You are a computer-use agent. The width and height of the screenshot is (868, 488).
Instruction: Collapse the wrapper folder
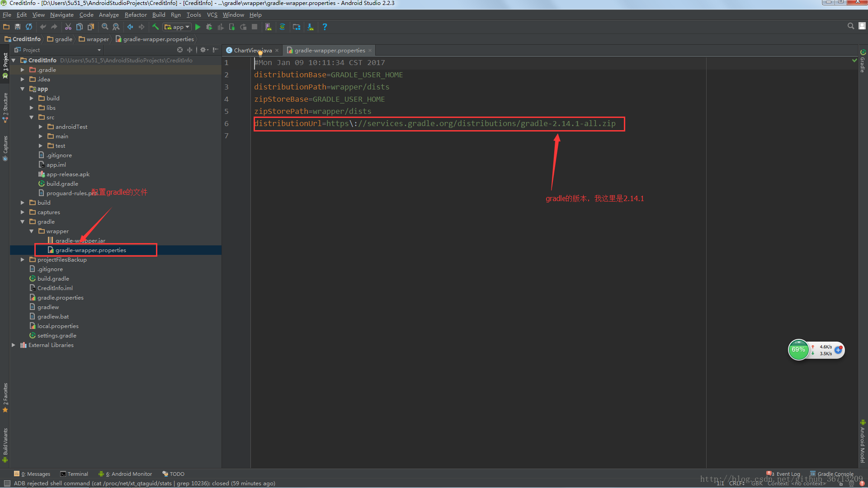(32, 231)
